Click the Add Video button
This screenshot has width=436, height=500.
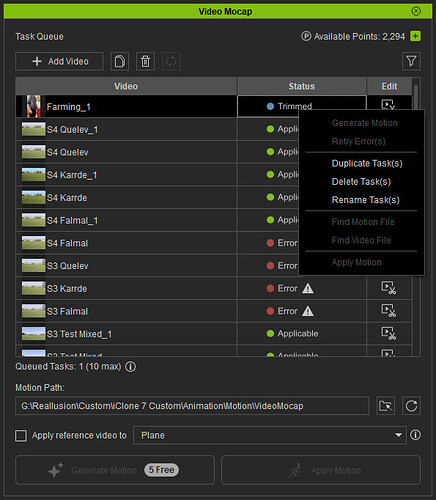click(x=59, y=61)
